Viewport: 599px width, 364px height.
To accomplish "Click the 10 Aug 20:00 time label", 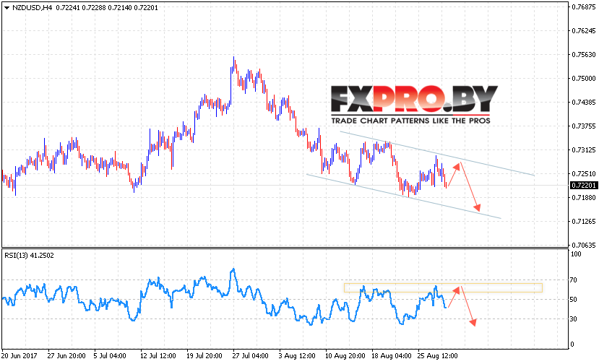I will 345,356.
